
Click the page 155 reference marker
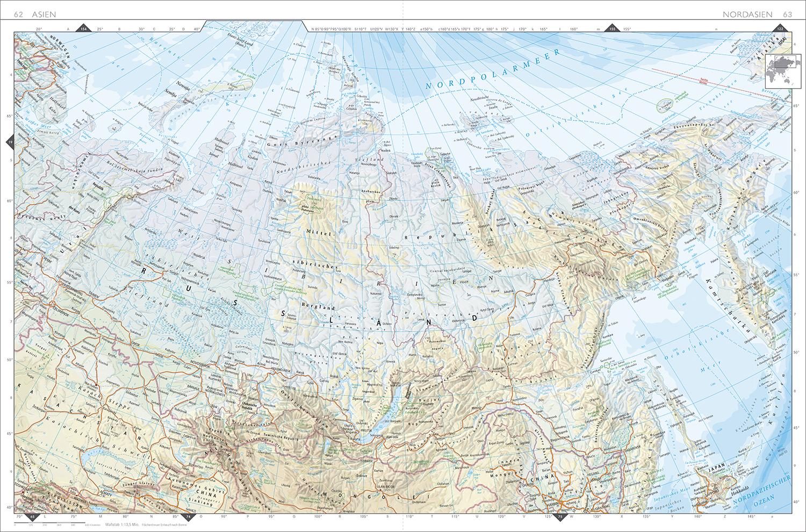(612, 28)
